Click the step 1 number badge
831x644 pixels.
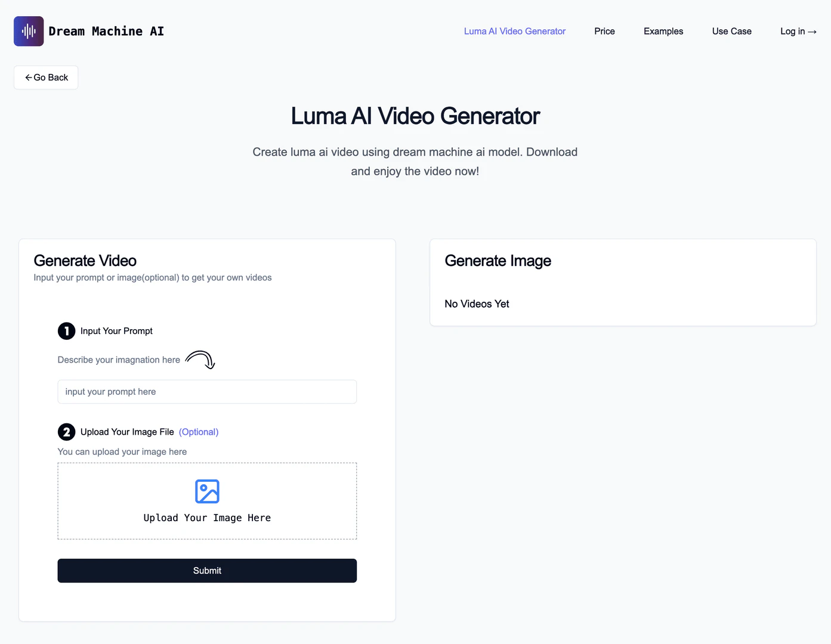point(66,331)
